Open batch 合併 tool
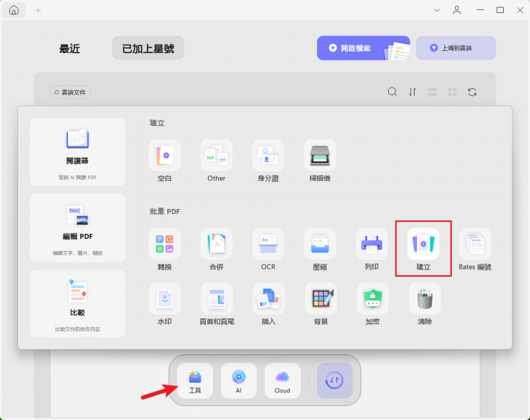This screenshot has width=530, height=420. pos(216,250)
